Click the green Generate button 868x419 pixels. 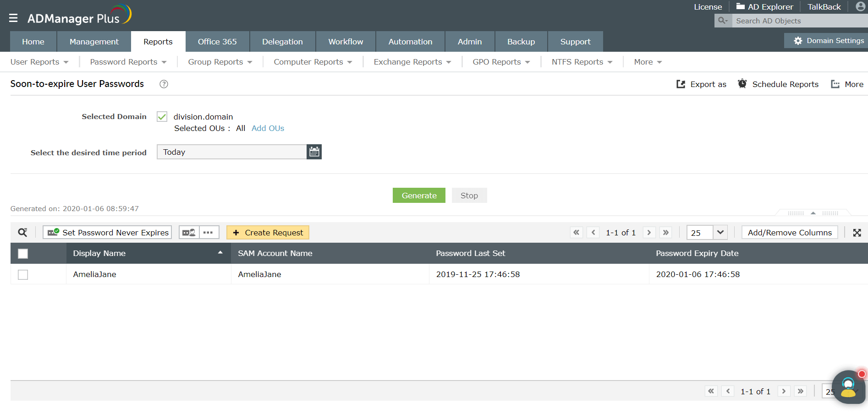419,196
